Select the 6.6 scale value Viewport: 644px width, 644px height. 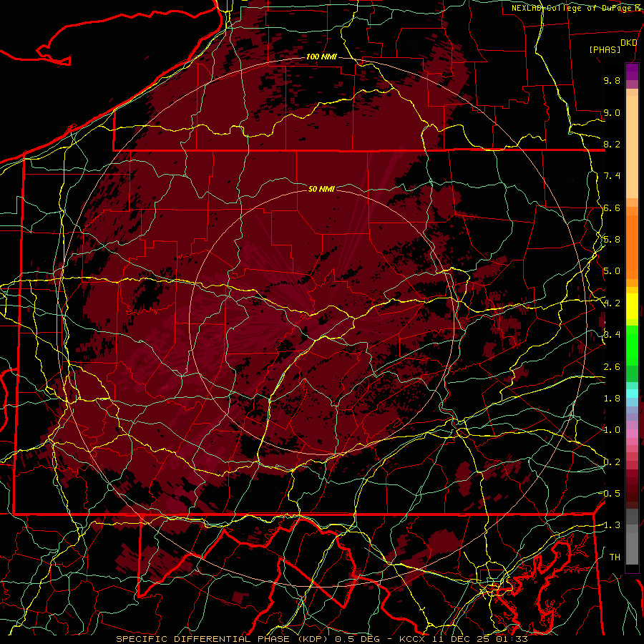[x=612, y=208]
